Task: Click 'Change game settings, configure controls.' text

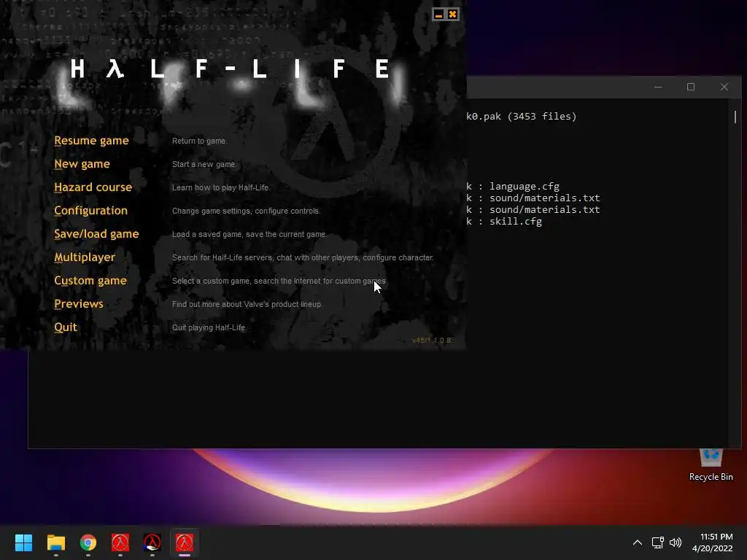Action: coord(247,211)
